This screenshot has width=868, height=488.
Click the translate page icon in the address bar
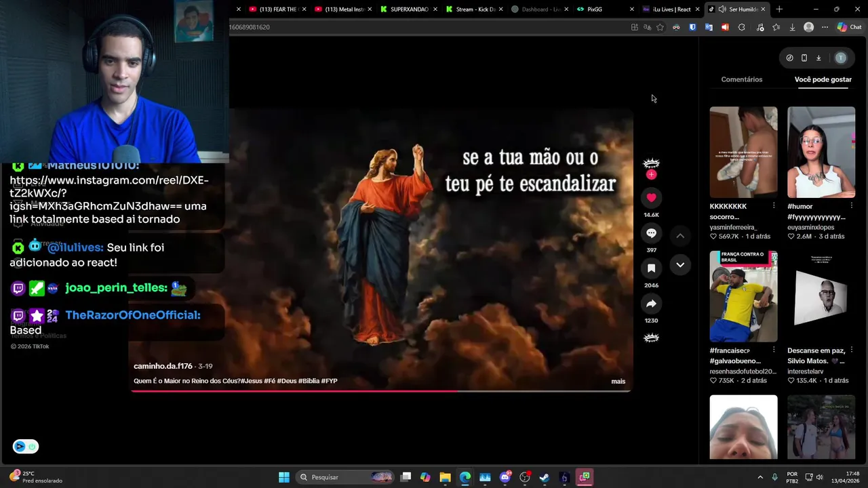click(x=647, y=27)
